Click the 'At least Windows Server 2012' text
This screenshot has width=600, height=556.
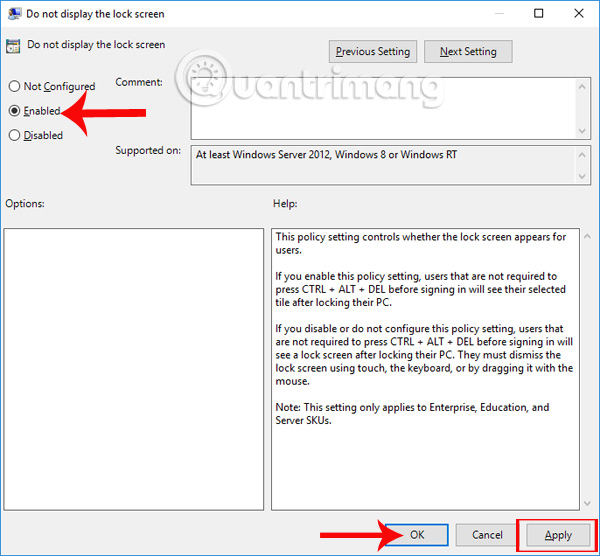tap(326, 155)
